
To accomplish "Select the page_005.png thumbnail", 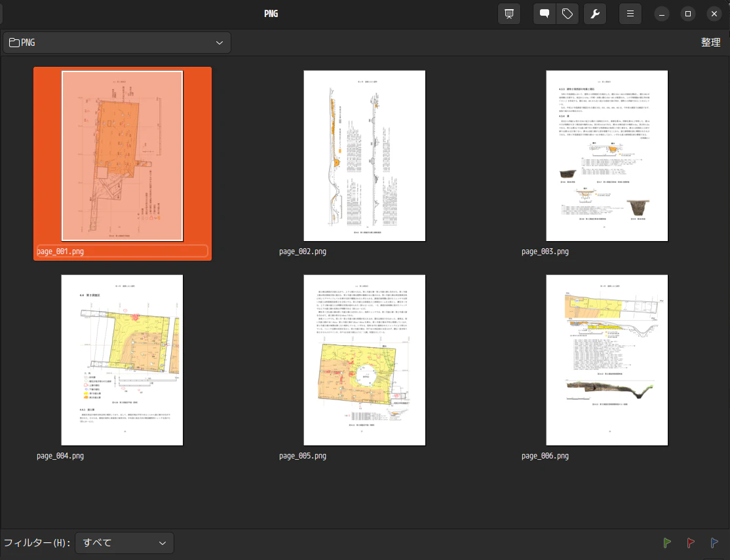I will (364, 360).
